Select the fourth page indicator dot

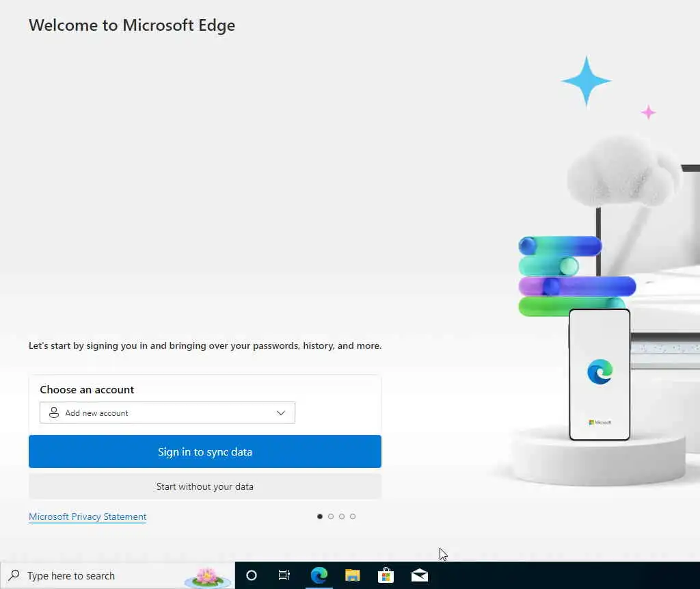click(353, 516)
